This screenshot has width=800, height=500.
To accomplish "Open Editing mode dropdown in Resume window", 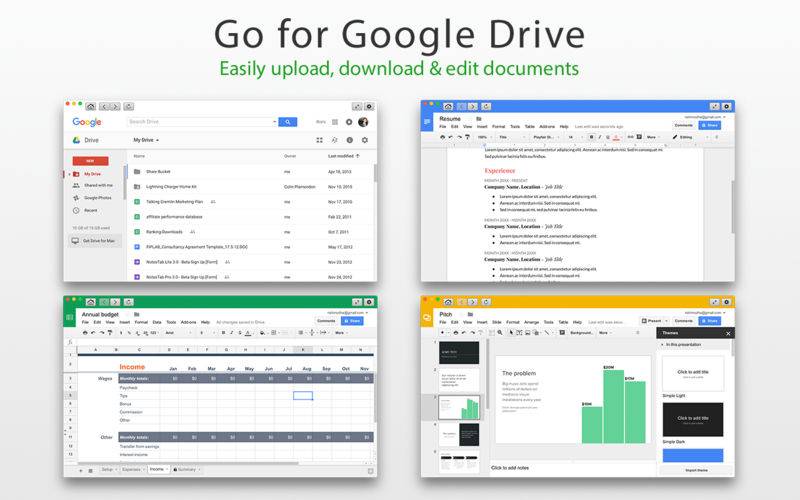I will [x=690, y=137].
